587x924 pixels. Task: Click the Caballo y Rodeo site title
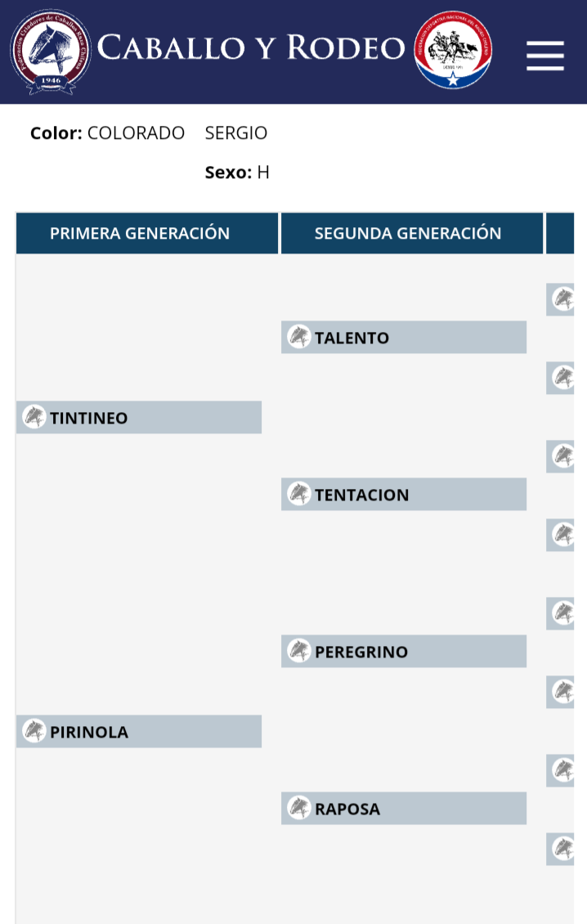pyautogui.click(x=251, y=47)
